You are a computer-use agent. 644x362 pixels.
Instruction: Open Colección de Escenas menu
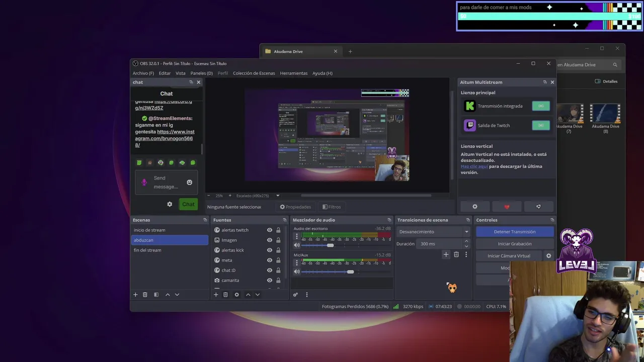[254, 73]
